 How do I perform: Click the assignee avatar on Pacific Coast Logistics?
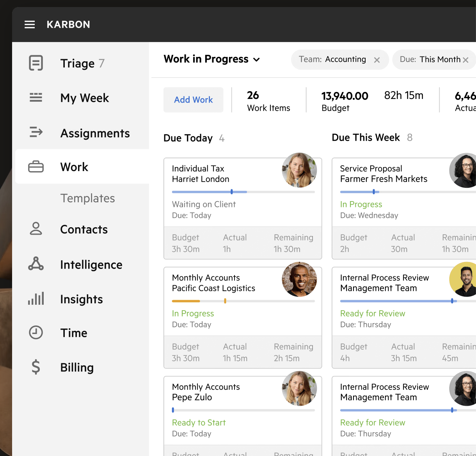299,279
